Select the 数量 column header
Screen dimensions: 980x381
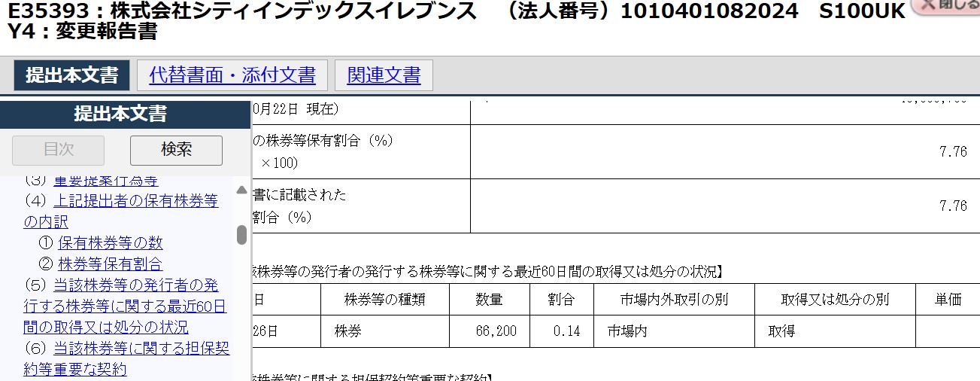coord(490,300)
